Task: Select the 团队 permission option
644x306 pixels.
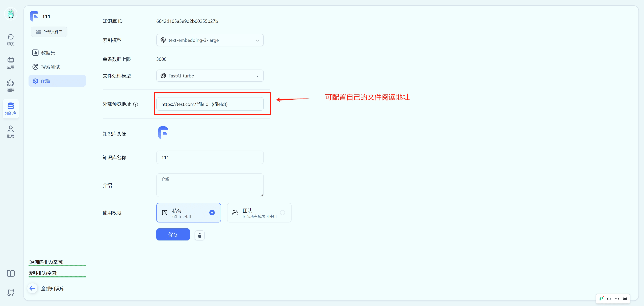Action: pos(259,213)
